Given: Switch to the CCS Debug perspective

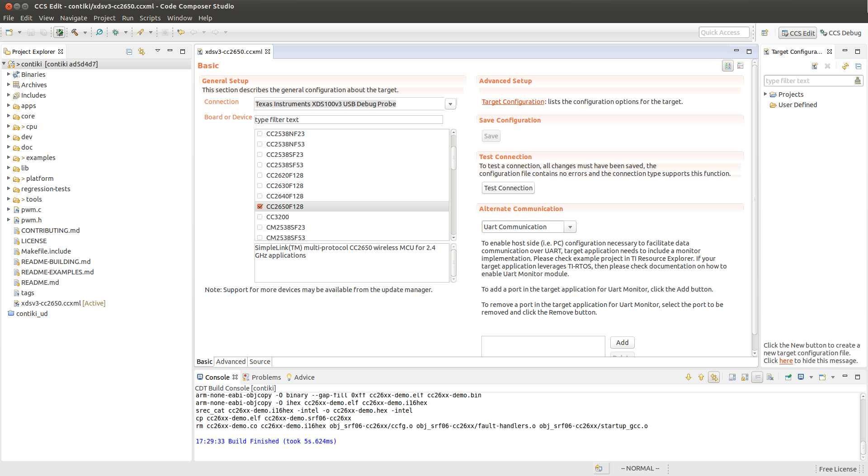Looking at the screenshot, I should (841, 33).
